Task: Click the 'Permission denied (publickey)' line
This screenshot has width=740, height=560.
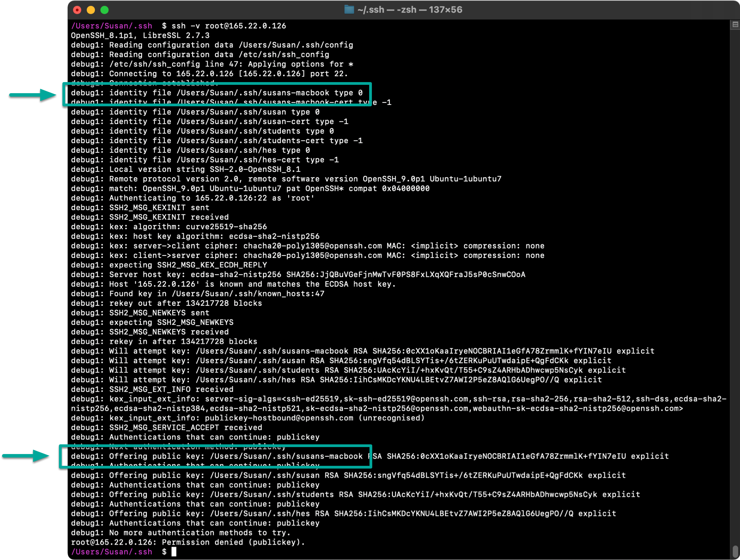Action: [x=188, y=542]
